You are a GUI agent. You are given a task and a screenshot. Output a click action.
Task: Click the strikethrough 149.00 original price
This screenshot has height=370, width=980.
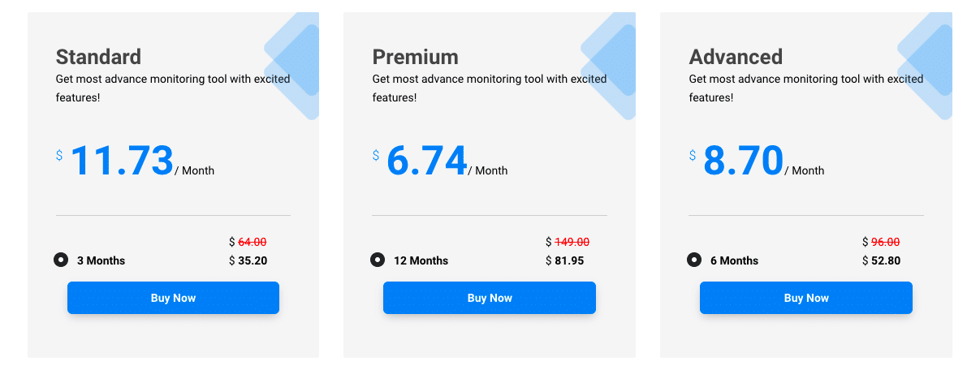572,242
